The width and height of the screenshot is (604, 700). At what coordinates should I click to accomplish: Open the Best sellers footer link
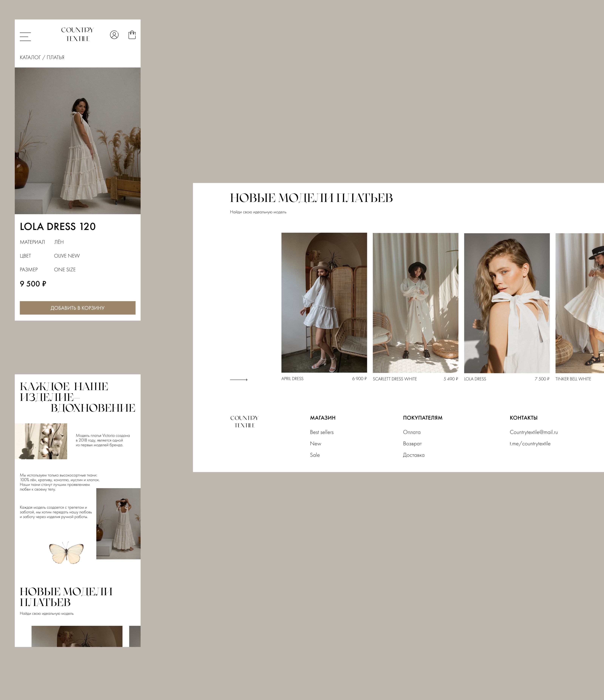321,432
